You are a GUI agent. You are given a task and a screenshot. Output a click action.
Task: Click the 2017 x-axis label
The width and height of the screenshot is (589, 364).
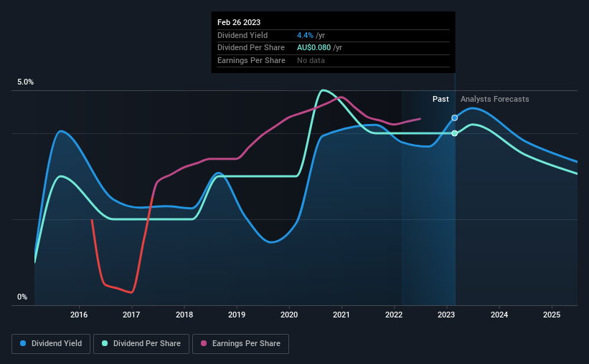[131, 315]
